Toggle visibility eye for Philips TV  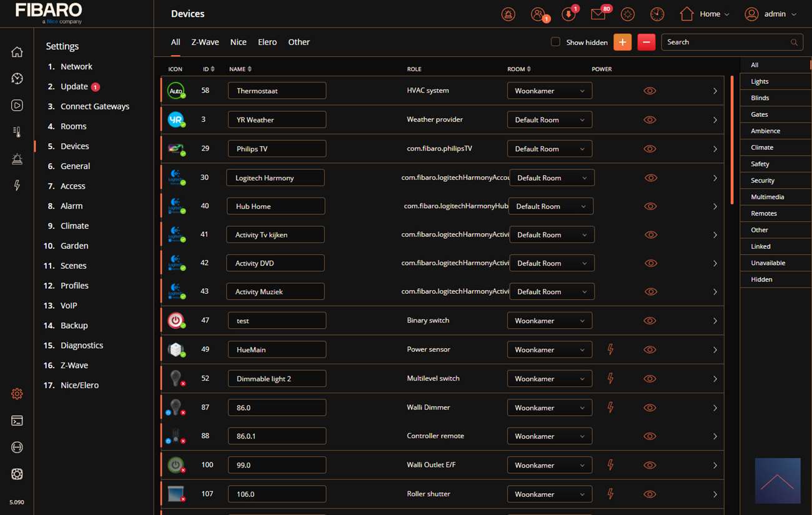point(650,149)
